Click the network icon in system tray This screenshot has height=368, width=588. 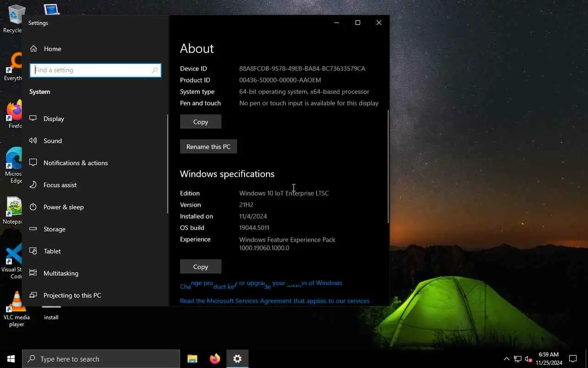(x=518, y=359)
